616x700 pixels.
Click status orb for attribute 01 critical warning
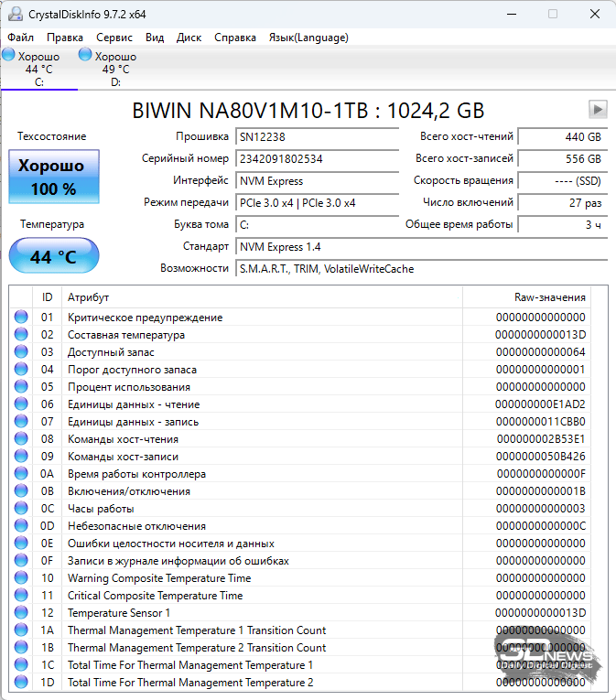point(21,318)
